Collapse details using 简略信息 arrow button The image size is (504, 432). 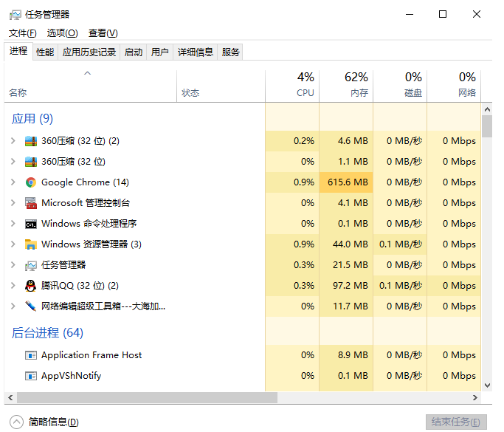17,422
